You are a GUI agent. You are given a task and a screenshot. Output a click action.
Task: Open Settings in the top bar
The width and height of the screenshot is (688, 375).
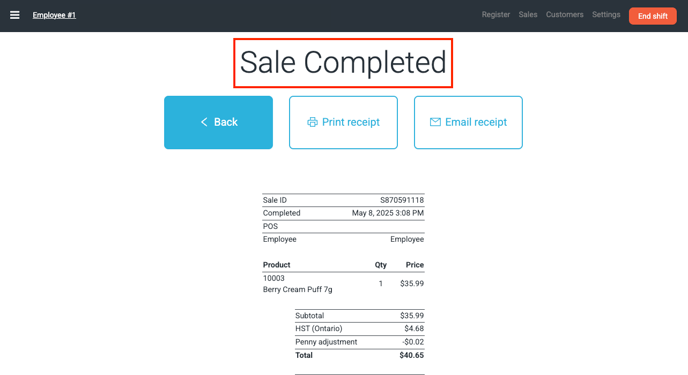tap(606, 14)
